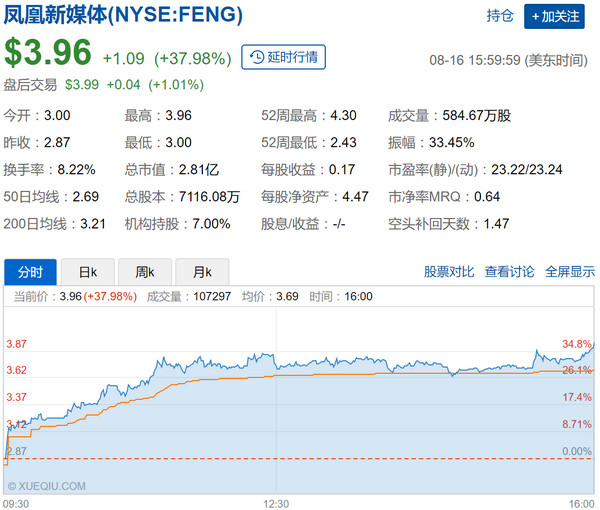Click the red dashed previous-close line
Viewport: 600px width, 510px height.
click(300, 459)
